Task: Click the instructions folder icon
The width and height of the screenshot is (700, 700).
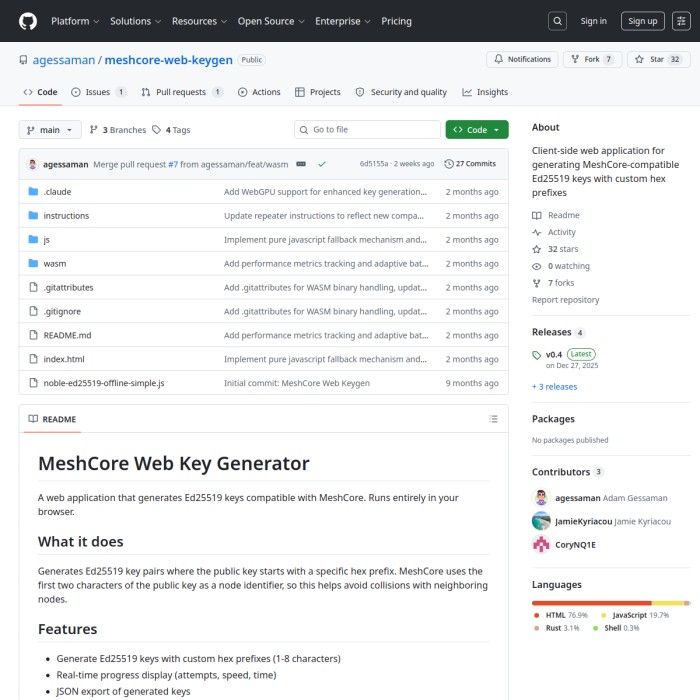Action: (x=33, y=216)
